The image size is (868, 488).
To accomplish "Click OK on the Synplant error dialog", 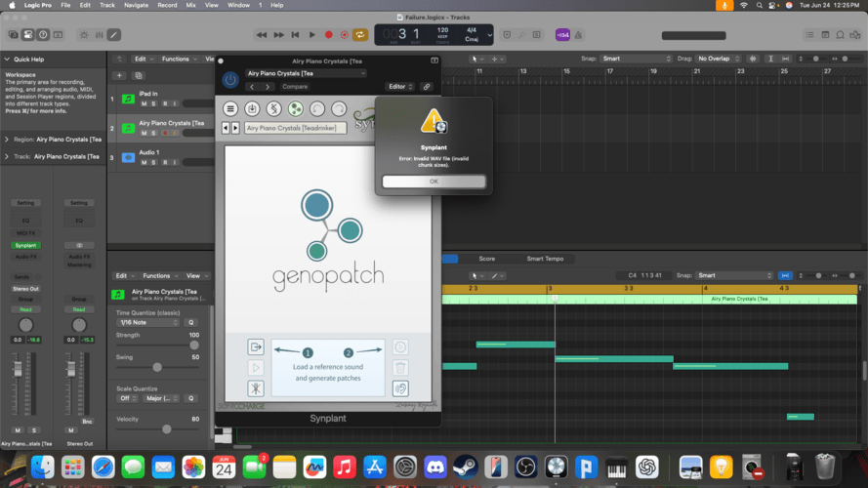I will tap(434, 182).
